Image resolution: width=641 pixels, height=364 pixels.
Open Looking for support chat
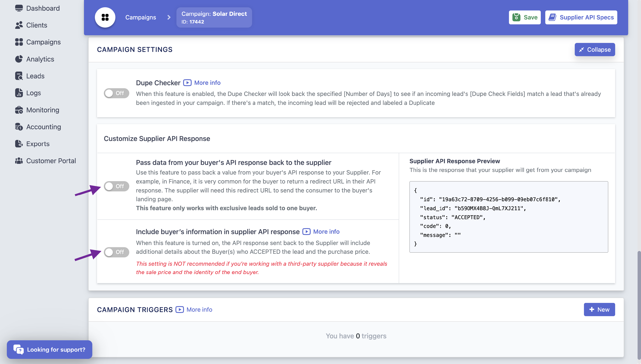pyautogui.click(x=50, y=349)
